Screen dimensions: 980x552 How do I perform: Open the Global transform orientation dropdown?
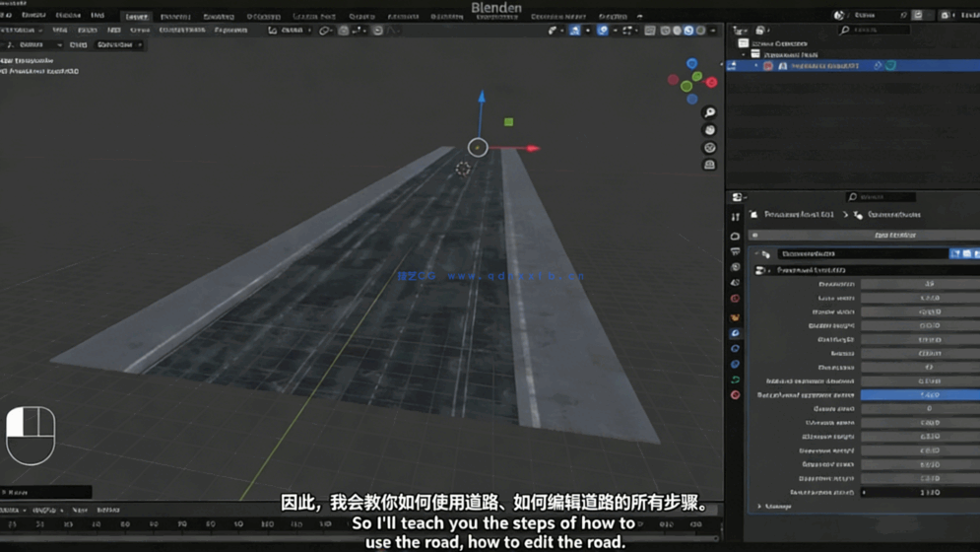(290, 30)
